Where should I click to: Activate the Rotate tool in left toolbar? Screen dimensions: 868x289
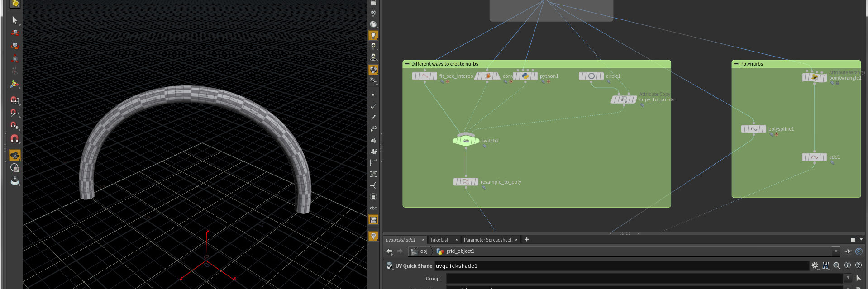(x=14, y=46)
